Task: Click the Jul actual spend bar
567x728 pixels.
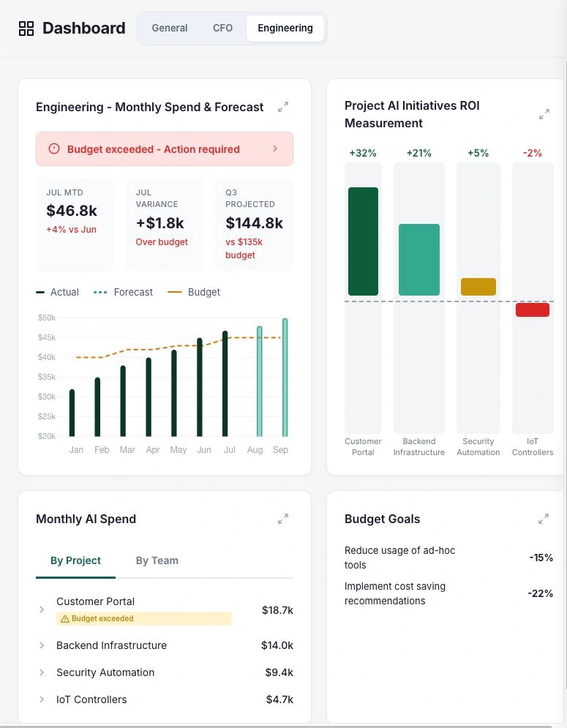Action: pyautogui.click(x=225, y=384)
